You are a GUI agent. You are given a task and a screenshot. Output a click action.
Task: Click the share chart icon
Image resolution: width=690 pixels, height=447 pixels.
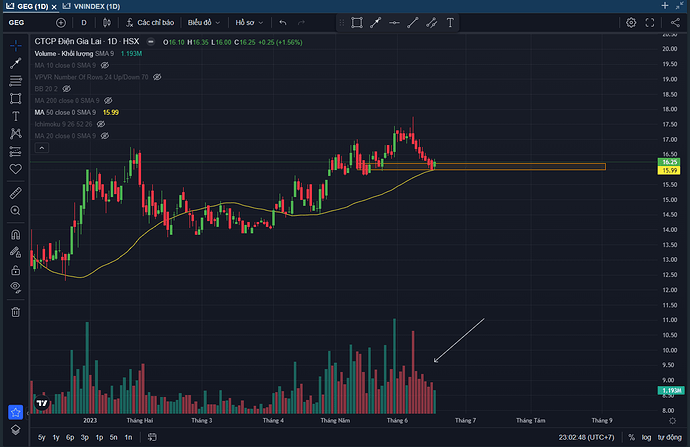point(673,21)
